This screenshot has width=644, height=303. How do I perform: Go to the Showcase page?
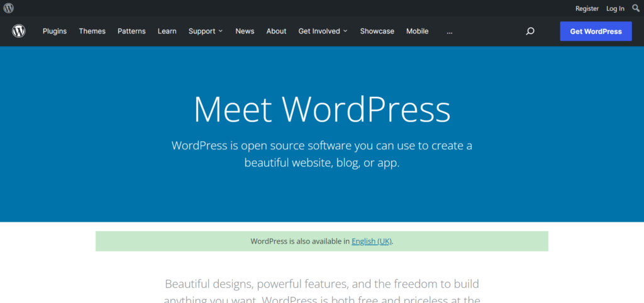tap(377, 31)
